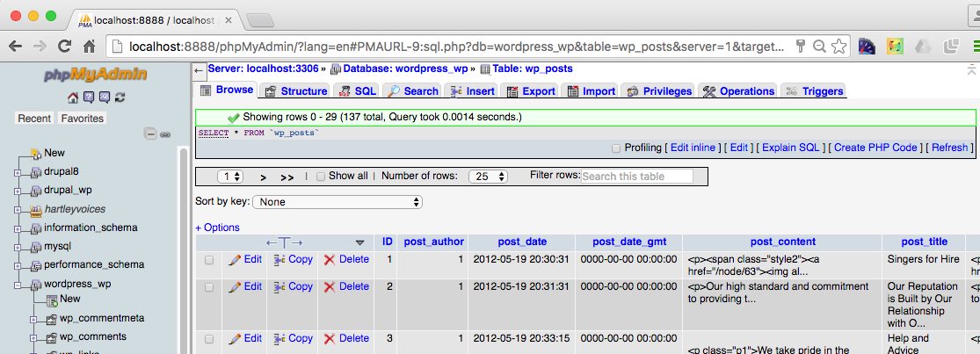Open the SQL tab
The width and height of the screenshot is (980, 354).
pos(358,91)
